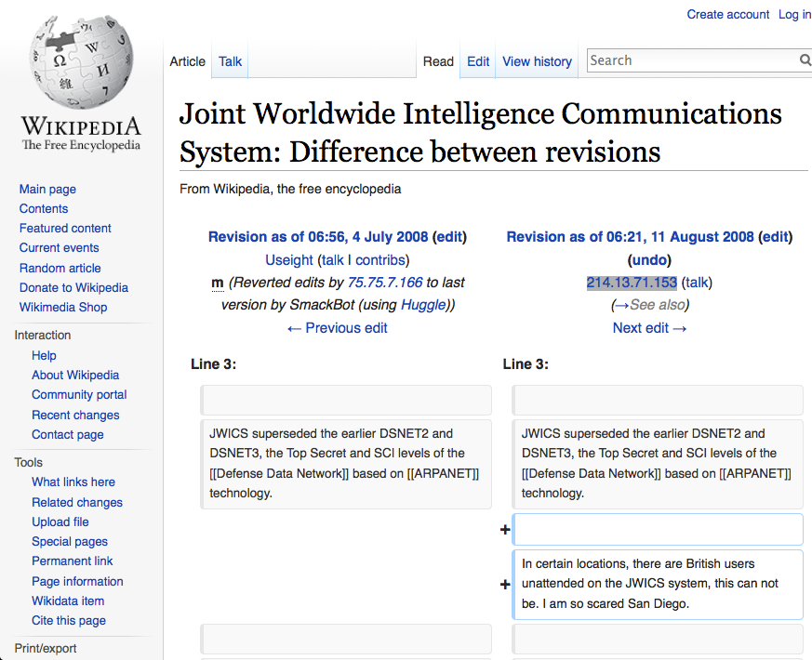Image resolution: width=812 pixels, height=660 pixels.
Task: Open the View history tab
Action: click(537, 61)
